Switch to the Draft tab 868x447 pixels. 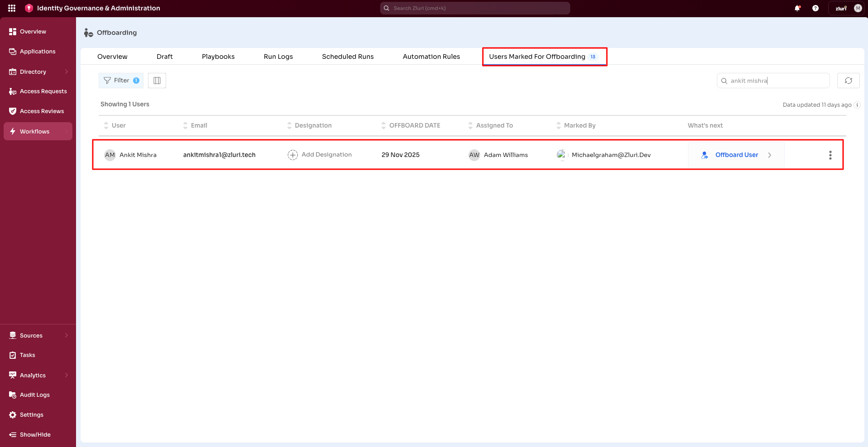tap(165, 57)
